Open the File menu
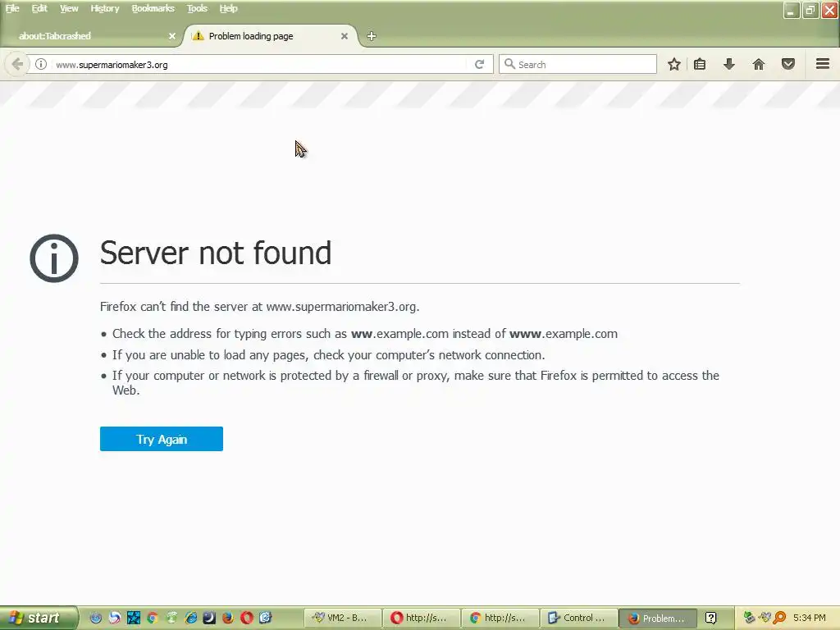 pos(12,8)
